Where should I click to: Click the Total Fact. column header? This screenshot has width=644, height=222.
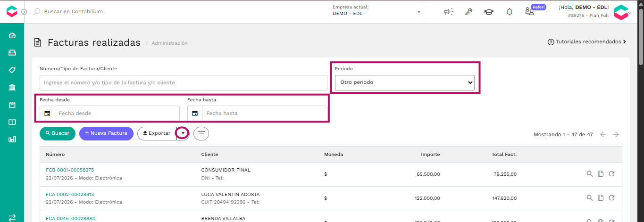point(504,155)
